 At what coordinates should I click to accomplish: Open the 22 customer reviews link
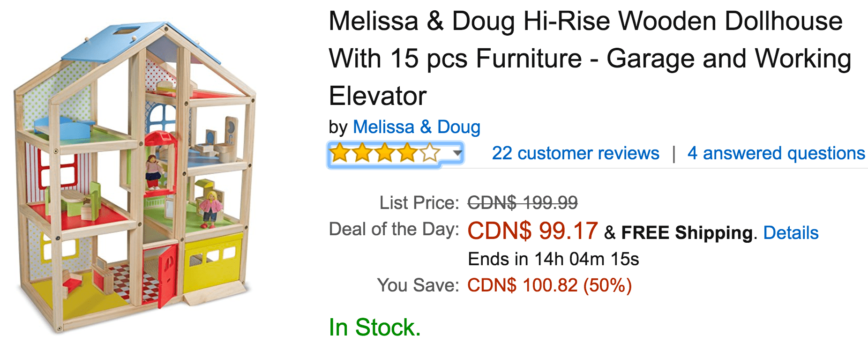tap(576, 153)
